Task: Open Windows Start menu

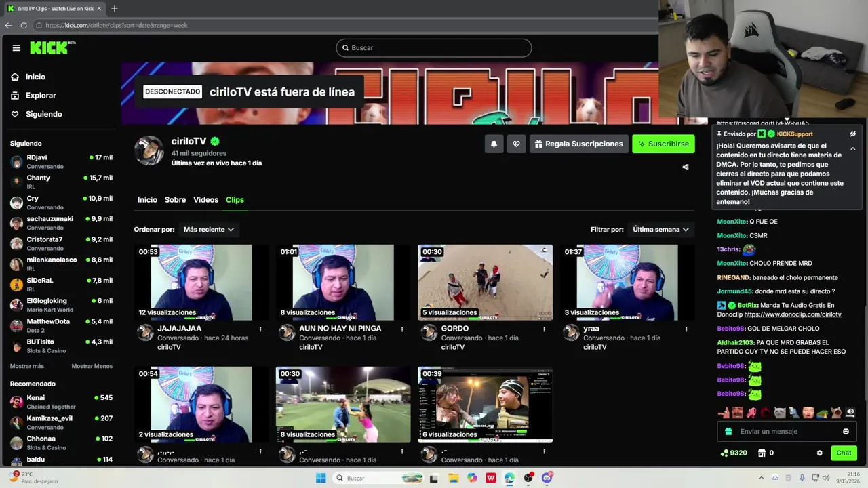Action: [x=321, y=478]
